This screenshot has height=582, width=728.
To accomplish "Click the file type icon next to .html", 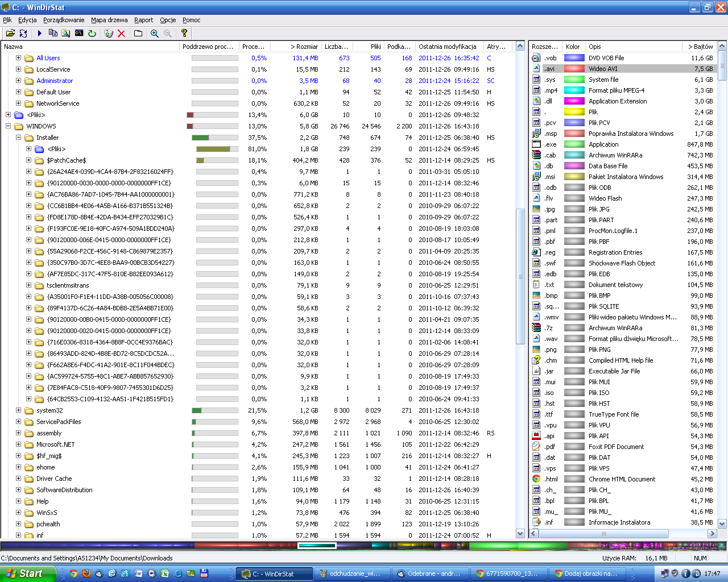I will point(536,479).
